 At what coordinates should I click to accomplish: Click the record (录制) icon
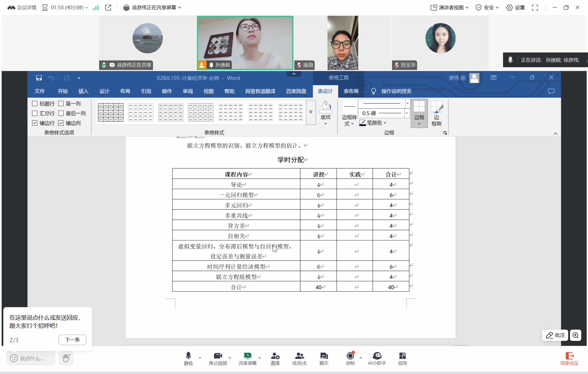pos(350,359)
